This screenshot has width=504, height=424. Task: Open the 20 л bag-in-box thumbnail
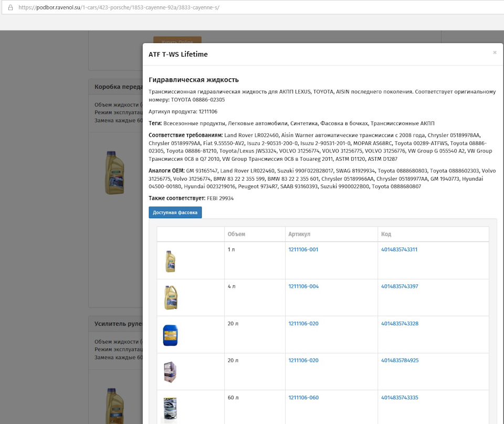tap(170, 372)
